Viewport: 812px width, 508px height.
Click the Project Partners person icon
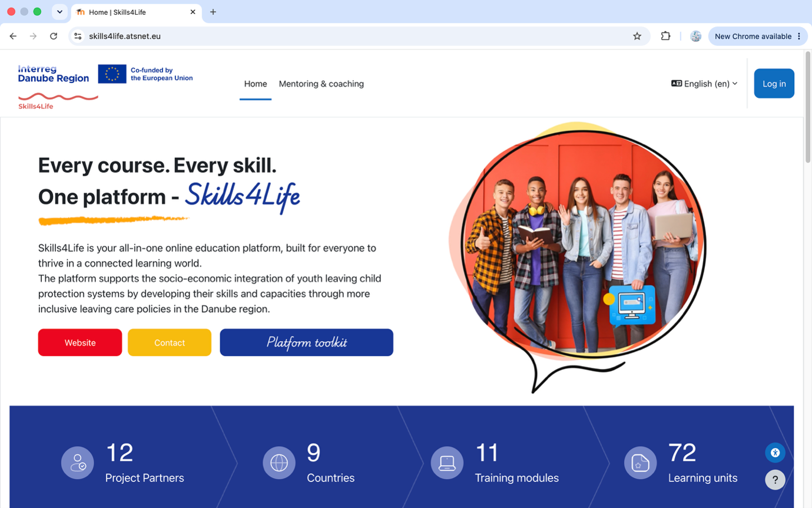coord(78,463)
